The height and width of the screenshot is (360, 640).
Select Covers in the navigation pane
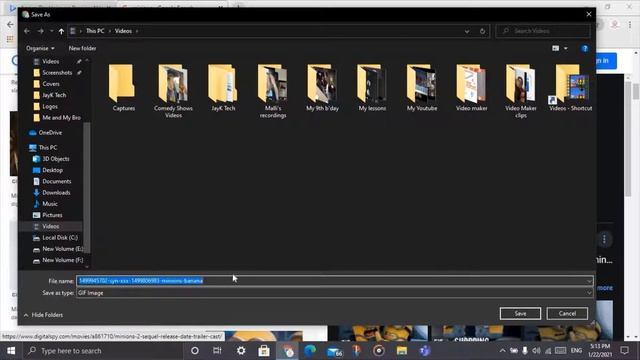pyautogui.click(x=51, y=84)
